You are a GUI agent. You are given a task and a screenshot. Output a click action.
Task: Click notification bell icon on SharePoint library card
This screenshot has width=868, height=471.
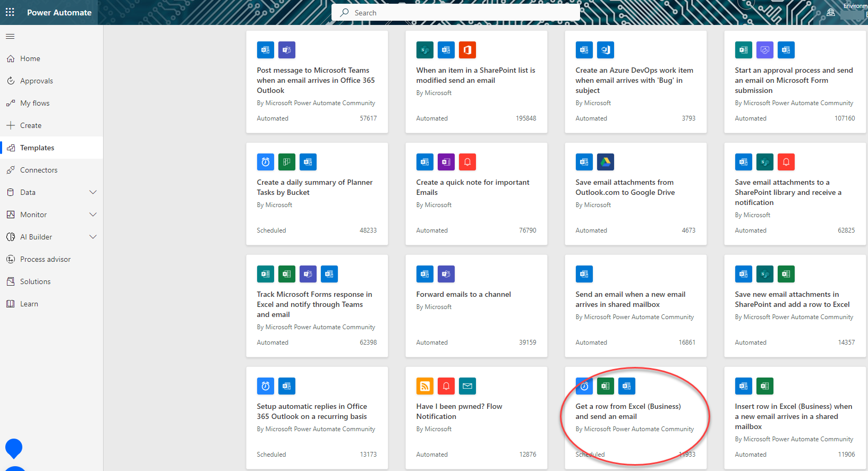pos(786,162)
